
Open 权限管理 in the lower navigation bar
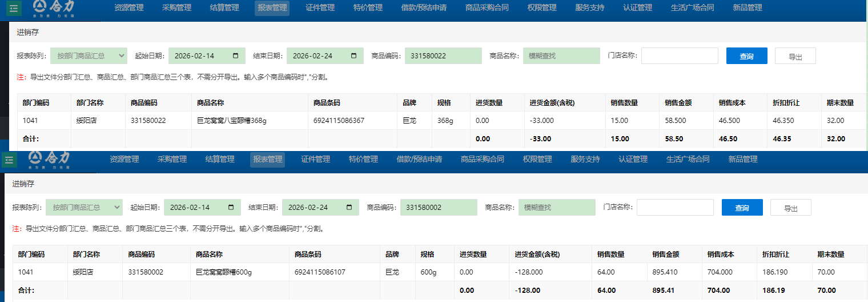click(537, 160)
